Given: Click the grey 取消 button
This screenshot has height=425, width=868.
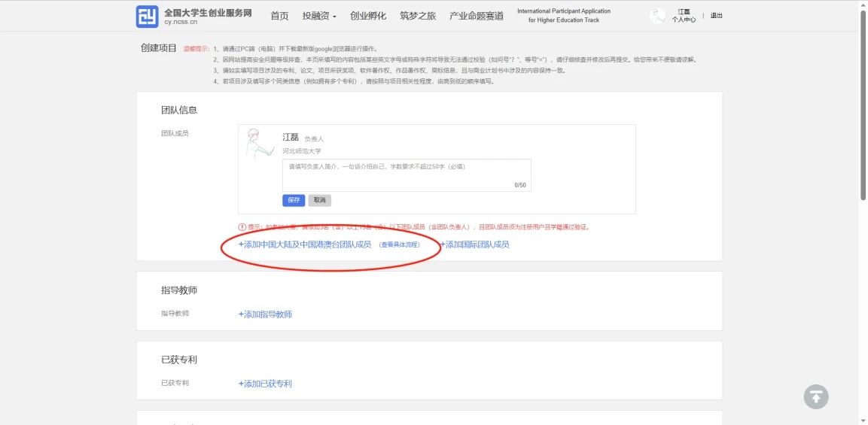Looking at the screenshot, I should (x=319, y=200).
